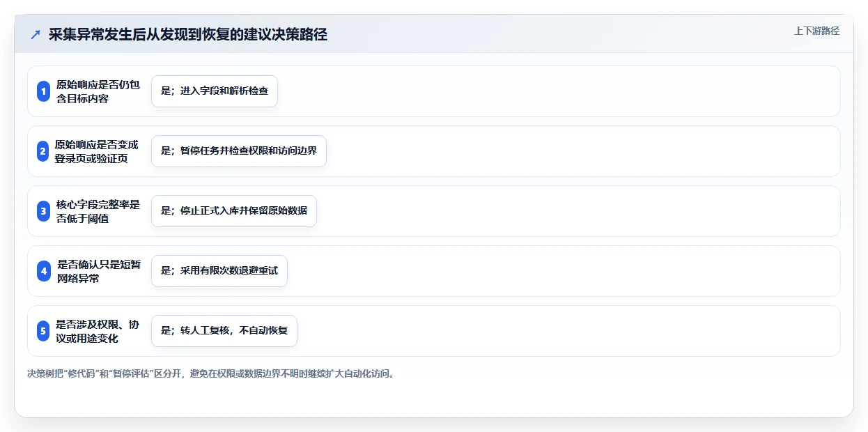Viewport: 868px width, 432px height.
Task: Choose answer 是；进入字段和解析检查
Action: click(x=215, y=91)
